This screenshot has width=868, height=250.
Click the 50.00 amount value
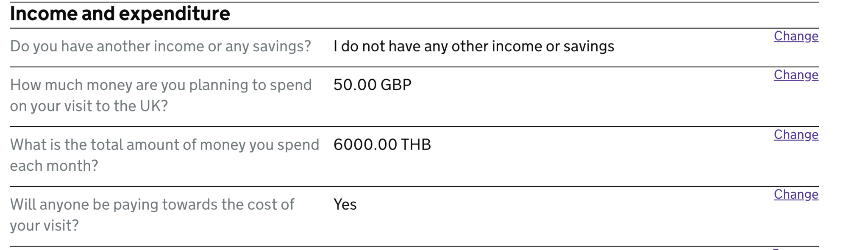pyautogui.click(x=355, y=85)
